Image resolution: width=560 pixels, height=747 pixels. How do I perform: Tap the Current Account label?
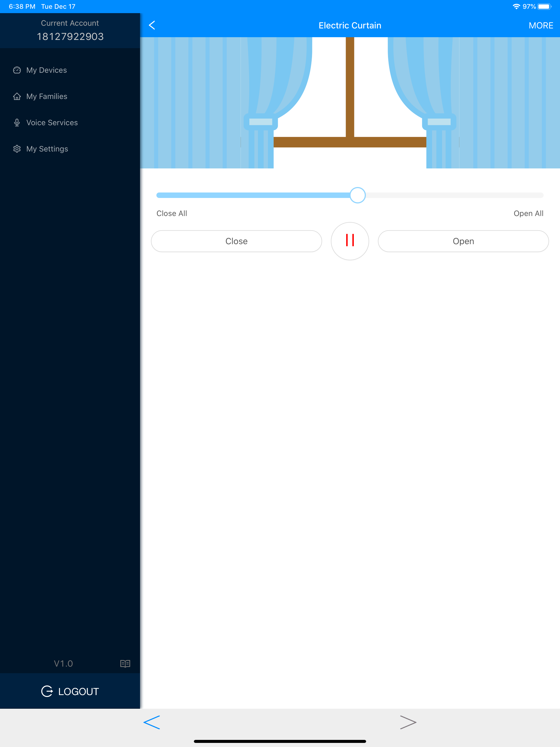[70, 23]
